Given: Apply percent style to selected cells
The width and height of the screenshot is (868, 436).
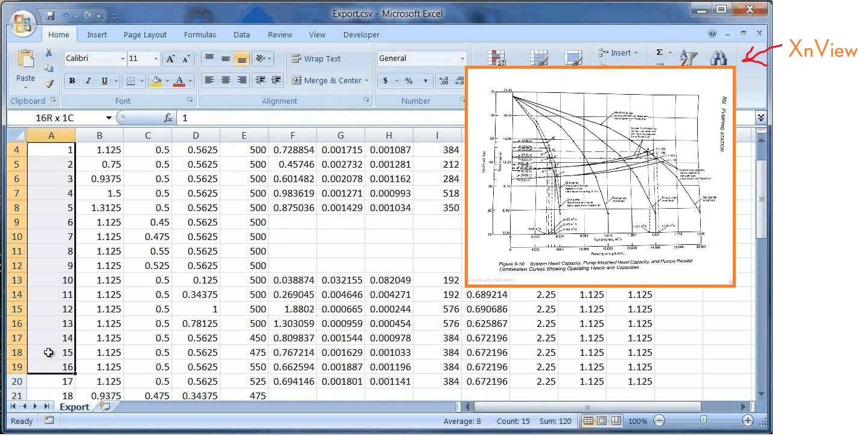Looking at the screenshot, I should (x=409, y=81).
